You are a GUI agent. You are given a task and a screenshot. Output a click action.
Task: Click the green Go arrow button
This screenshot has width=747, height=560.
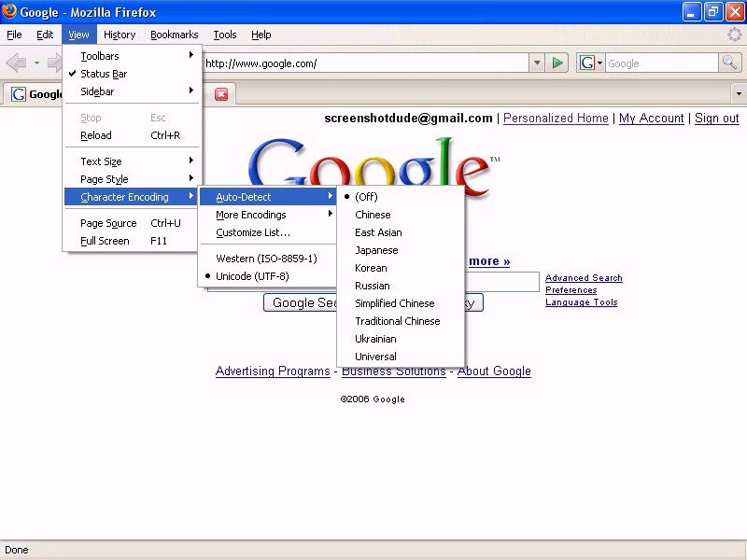(x=557, y=63)
